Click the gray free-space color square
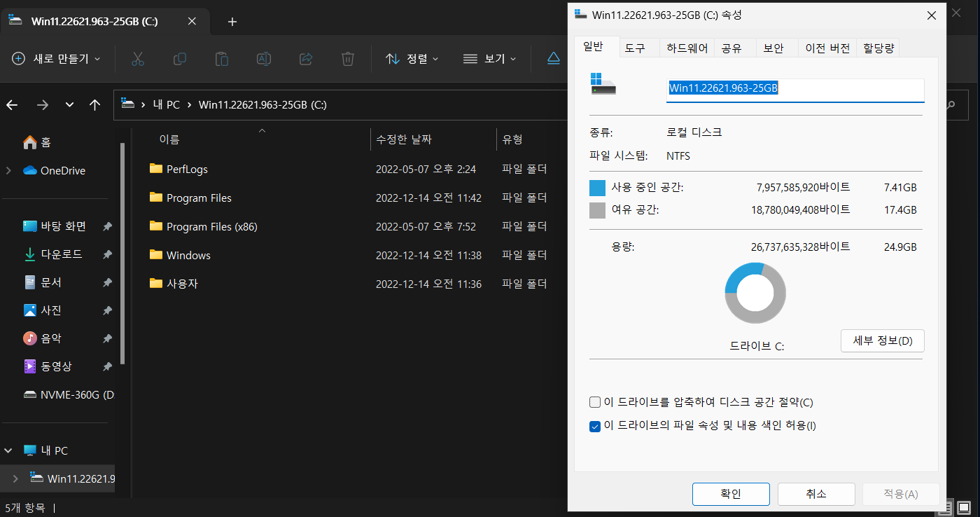The width and height of the screenshot is (980, 517). pyautogui.click(x=597, y=210)
